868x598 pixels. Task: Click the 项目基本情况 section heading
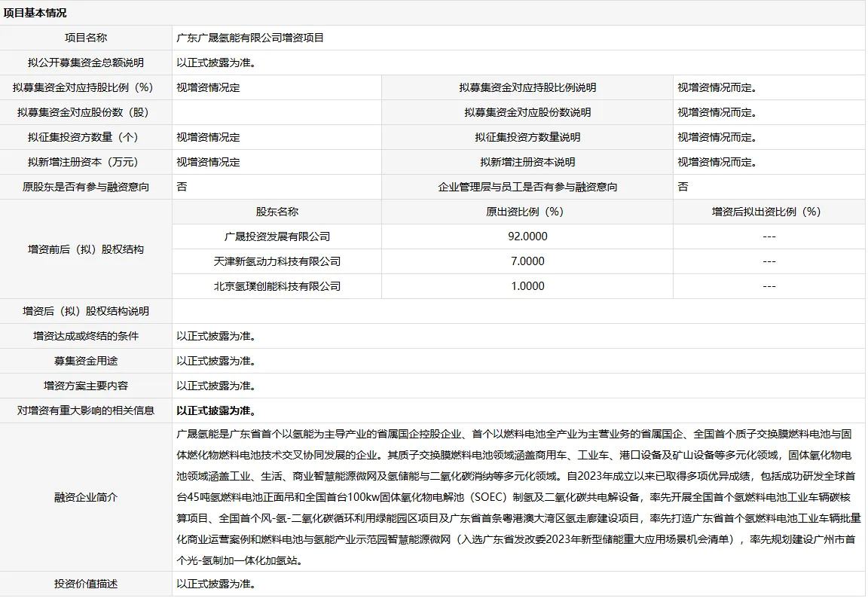click(x=35, y=13)
